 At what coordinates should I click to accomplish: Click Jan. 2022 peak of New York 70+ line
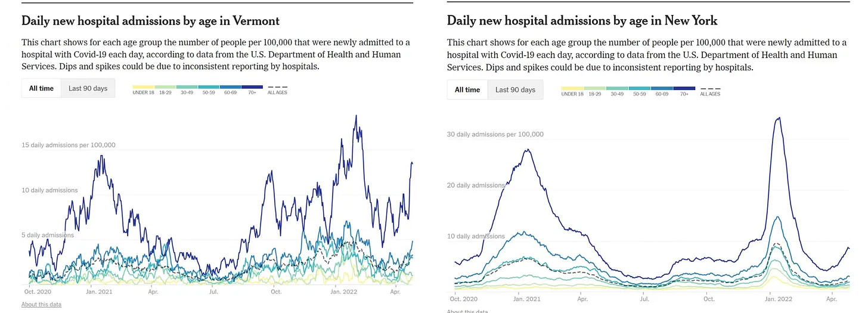(x=778, y=118)
